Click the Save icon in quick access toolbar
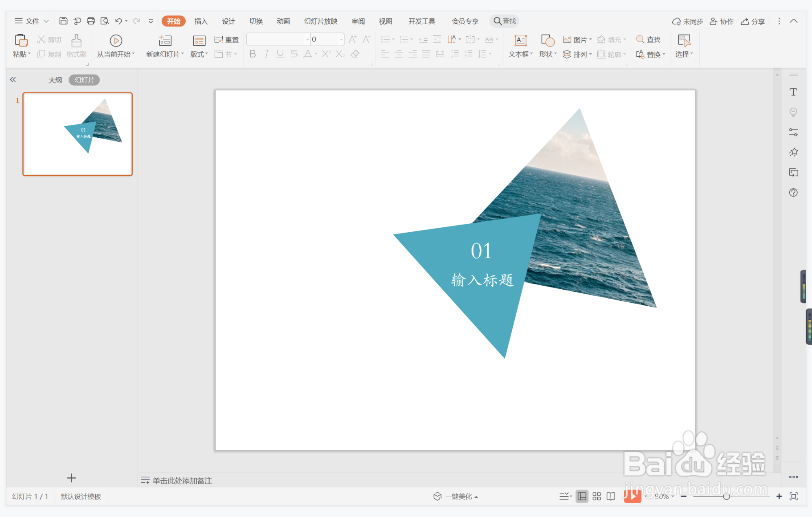812x517 pixels. point(63,21)
